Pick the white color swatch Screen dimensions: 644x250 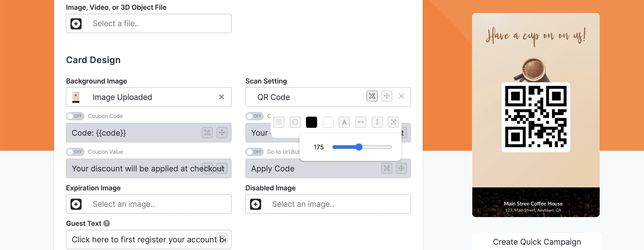pyautogui.click(x=328, y=122)
